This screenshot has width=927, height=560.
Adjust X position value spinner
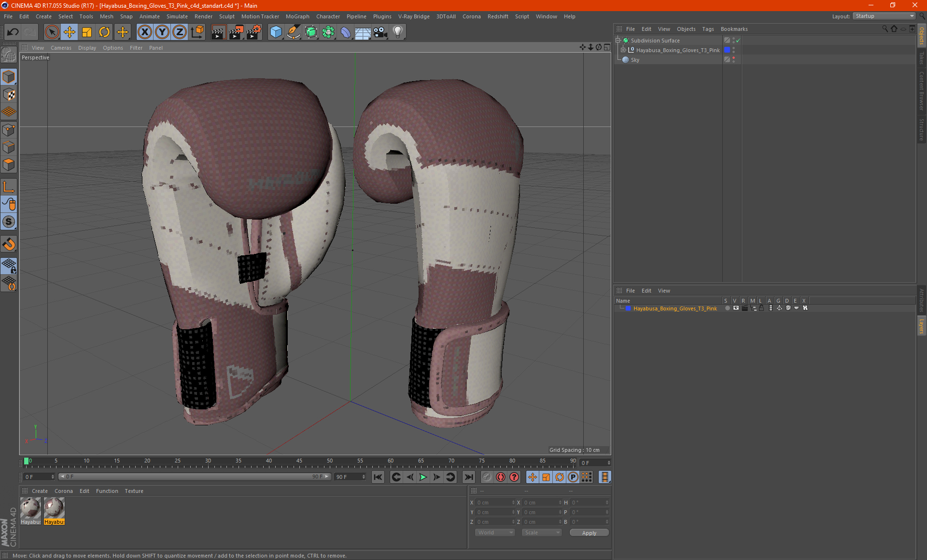(513, 503)
